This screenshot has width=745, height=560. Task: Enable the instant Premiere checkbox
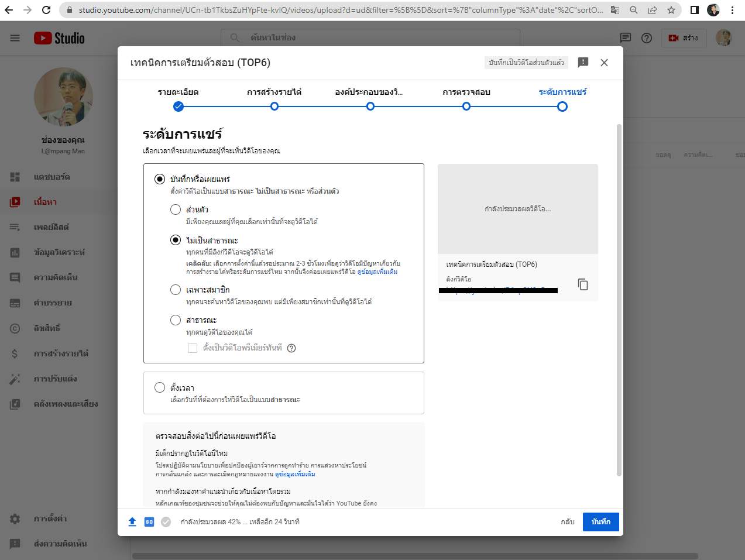click(193, 348)
